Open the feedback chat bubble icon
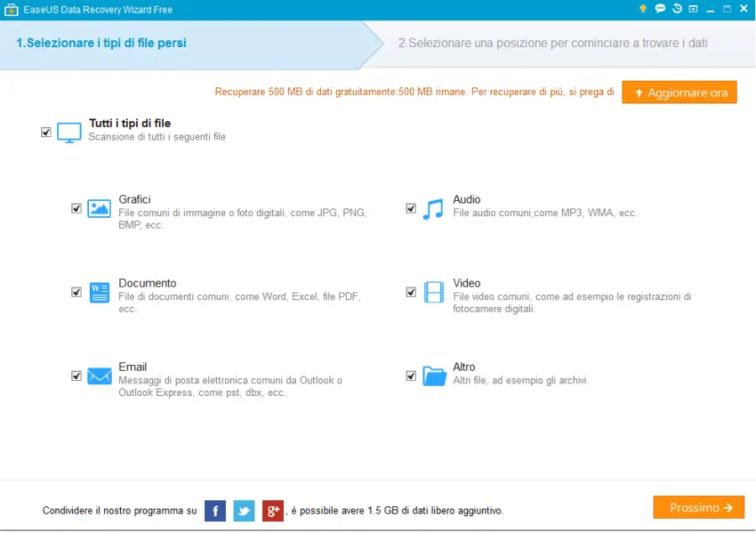Viewport: 756px width, 533px height. coord(660,8)
